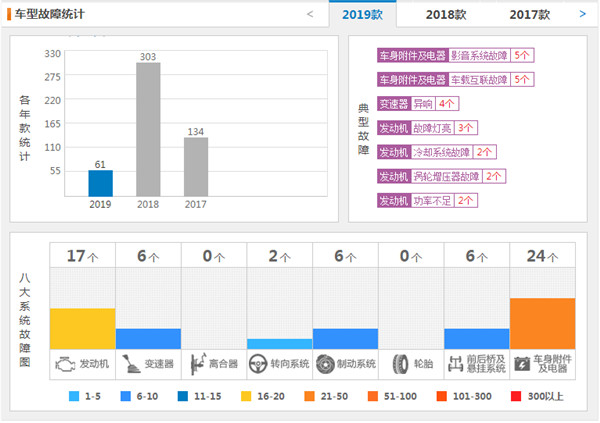Click the 2019 x-axis label
The height and width of the screenshot is (423, 600).
(x=100, y=204)
